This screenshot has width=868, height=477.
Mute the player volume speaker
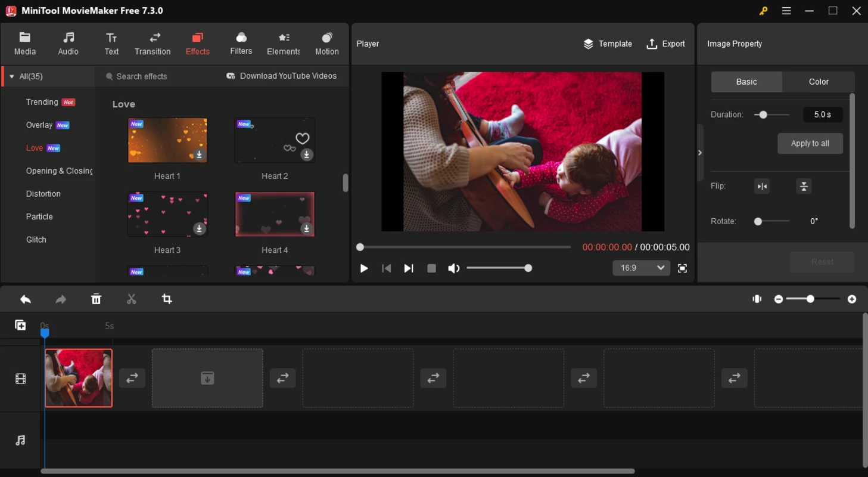(453, 268)
